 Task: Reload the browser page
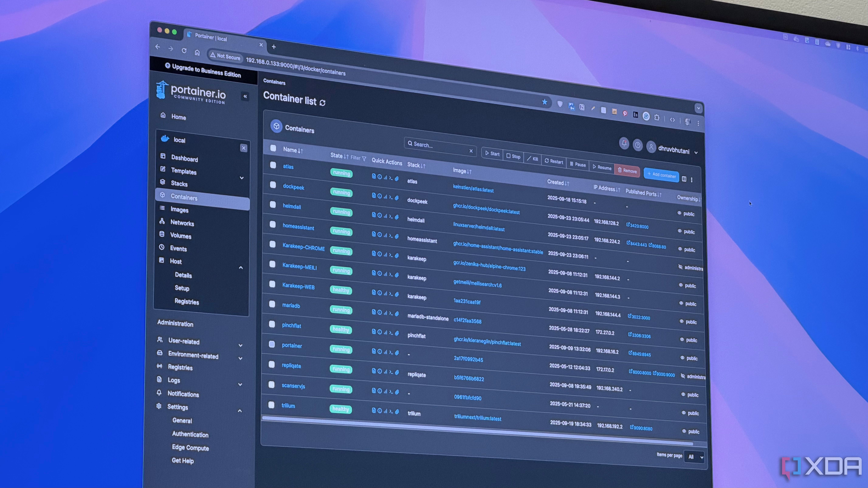(184, 51)
